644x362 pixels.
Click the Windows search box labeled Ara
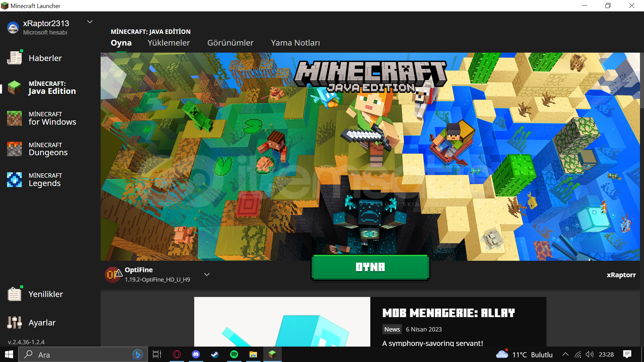pos(83,355)
